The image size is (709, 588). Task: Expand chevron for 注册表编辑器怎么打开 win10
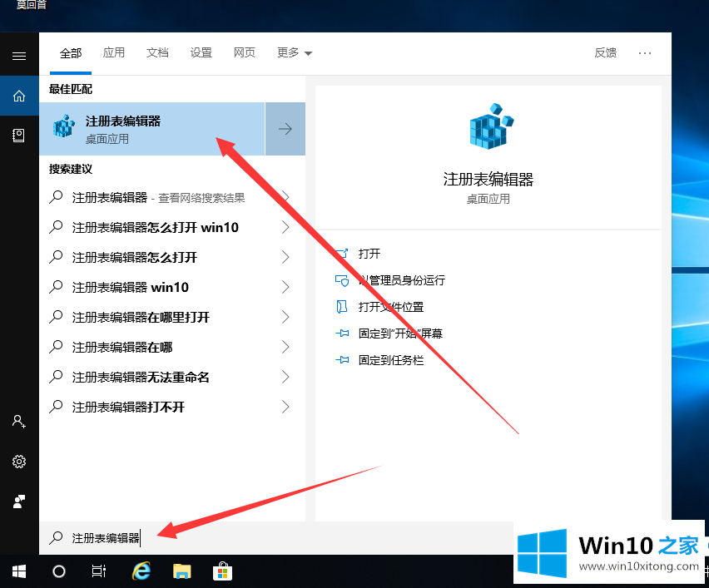click(x=285, y=227)
